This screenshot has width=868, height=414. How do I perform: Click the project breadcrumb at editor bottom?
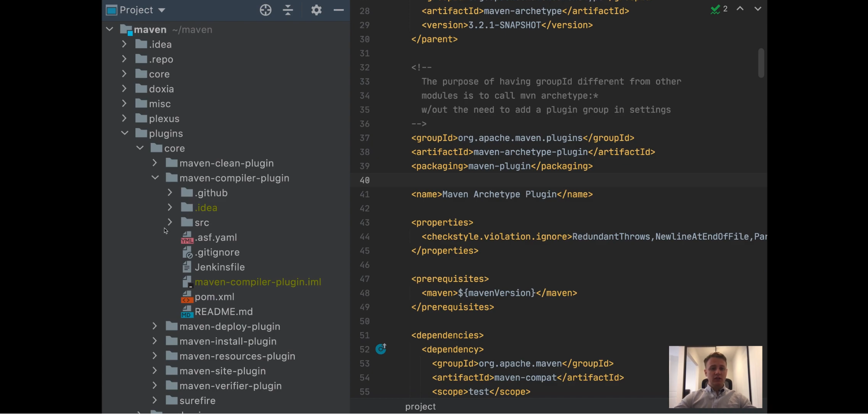421,407
